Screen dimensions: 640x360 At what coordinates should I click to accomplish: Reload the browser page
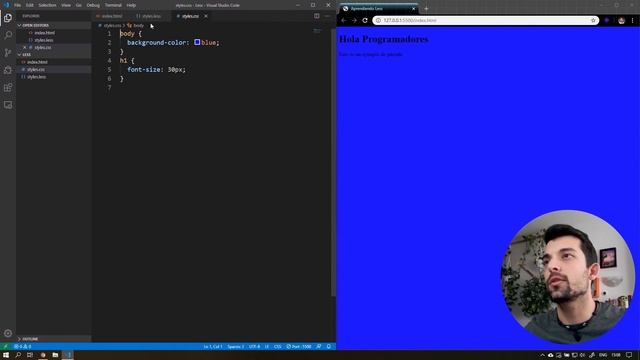(x=365, y=20)
